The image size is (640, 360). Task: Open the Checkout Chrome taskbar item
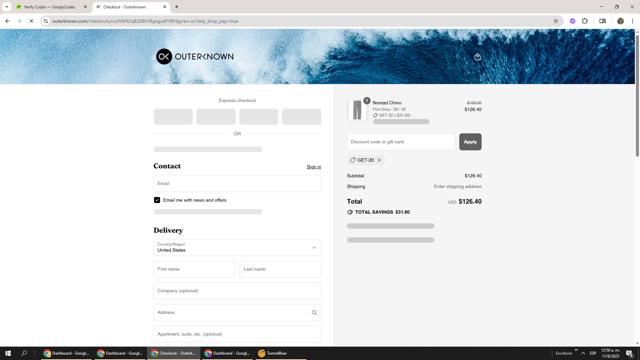173,353
